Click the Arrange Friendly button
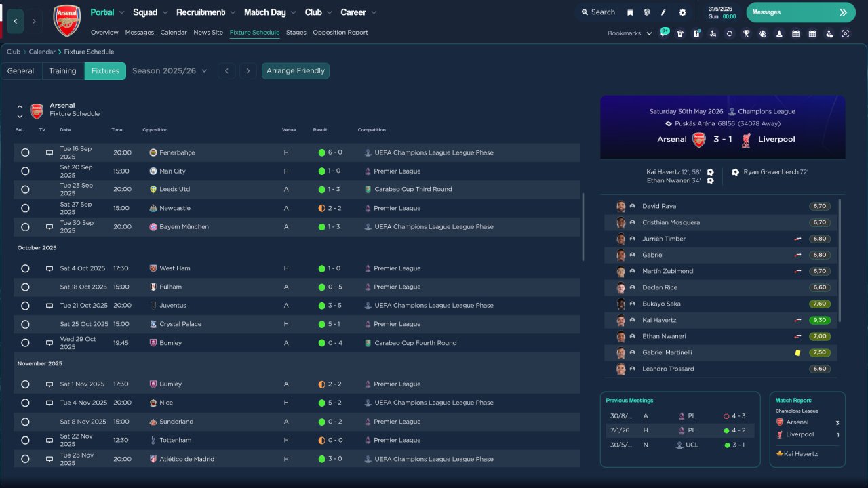Screen dimensions: 868x488 [x=295, y=71]
